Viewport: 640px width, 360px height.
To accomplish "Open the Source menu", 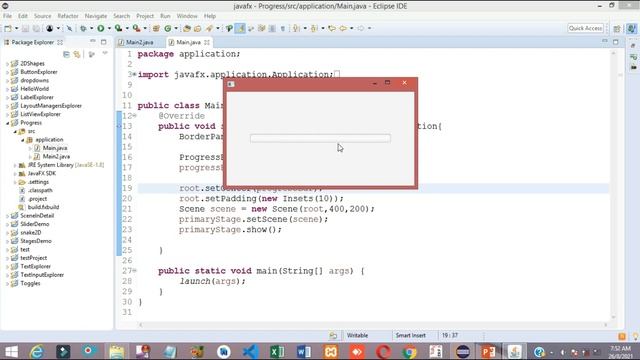I will (x=42, y=16).
